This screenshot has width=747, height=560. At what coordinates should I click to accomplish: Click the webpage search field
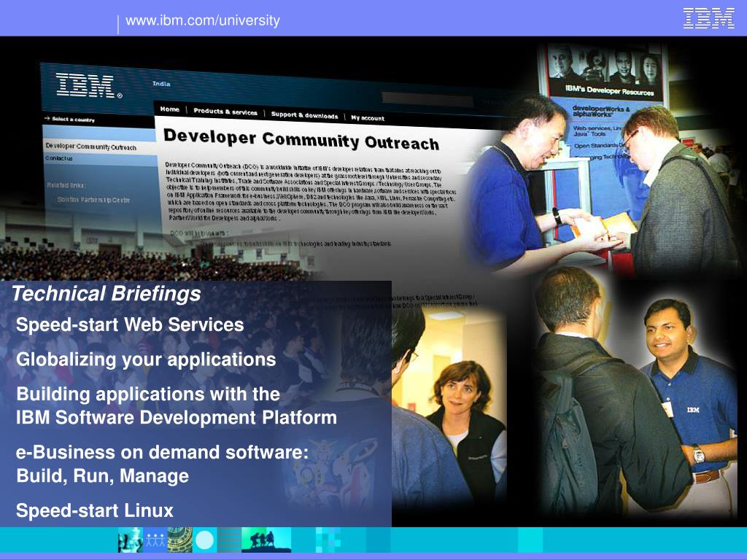(427, 99)
